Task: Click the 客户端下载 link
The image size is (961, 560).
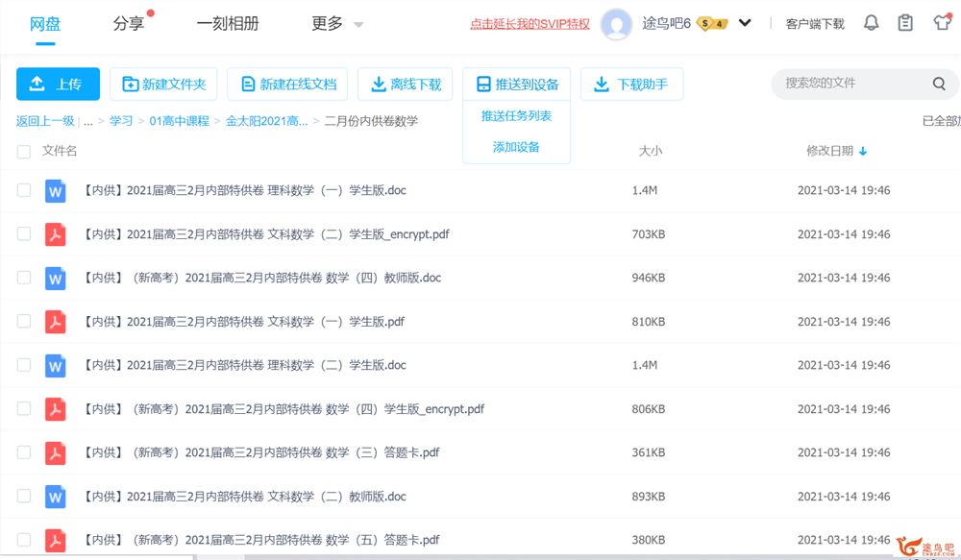Action: (x=815, y=24)
